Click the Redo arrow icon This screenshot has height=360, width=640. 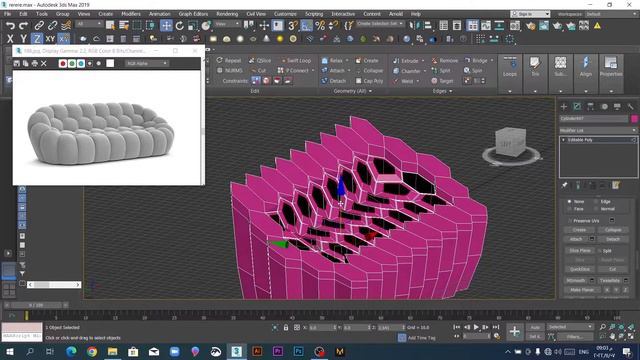coord(24,26)
